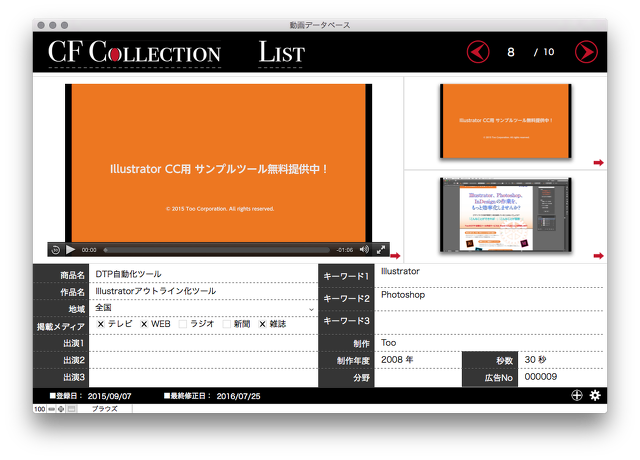The image size is (640, 460).
Task: Click the rewind 30 seconds icon
Action: click(56, 249)
